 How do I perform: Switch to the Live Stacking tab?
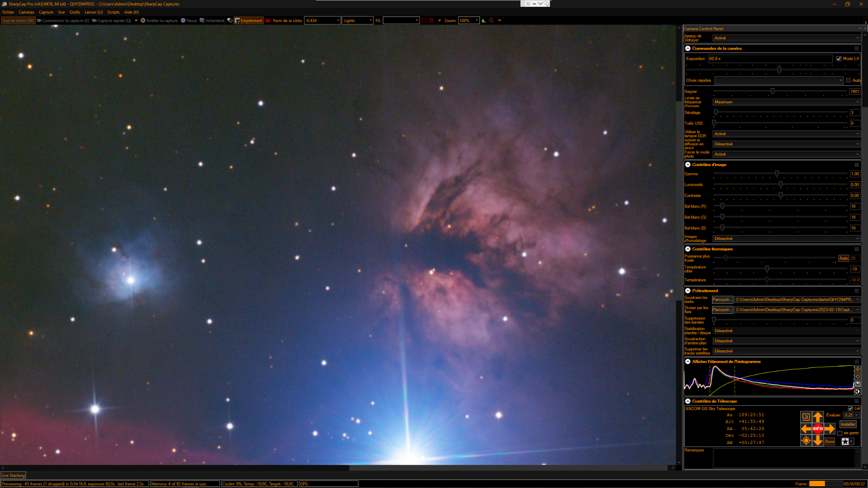[x=13, y=475]
